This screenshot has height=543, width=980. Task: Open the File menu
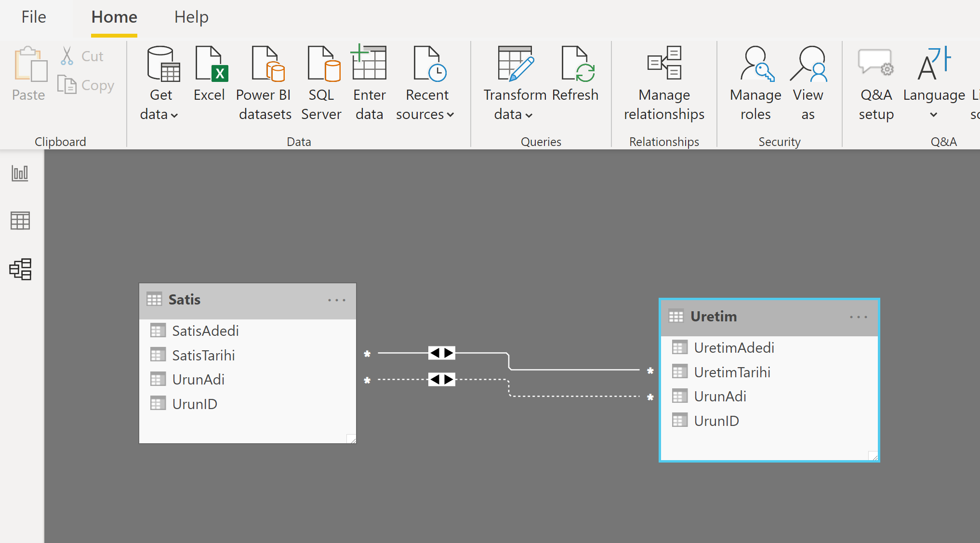point(34,17)
